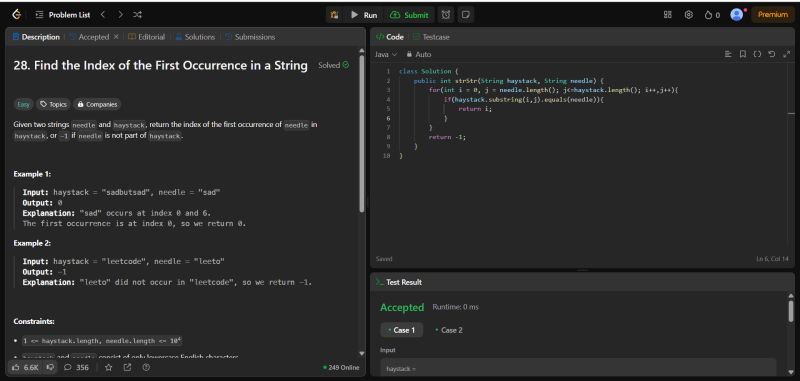Open the Editorial tab
The image size is (800, 381).
point(146,37)
